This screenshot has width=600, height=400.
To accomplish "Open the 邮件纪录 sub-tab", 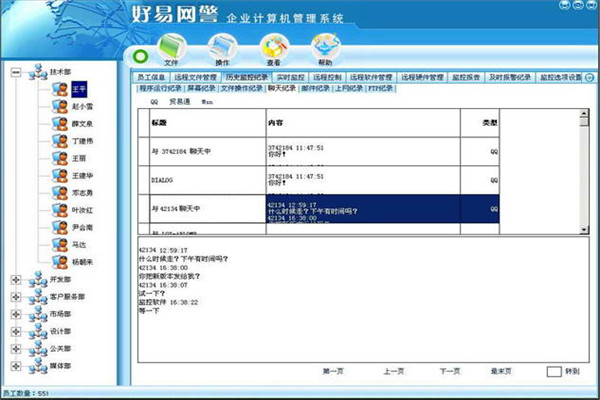I will point(315,88).
